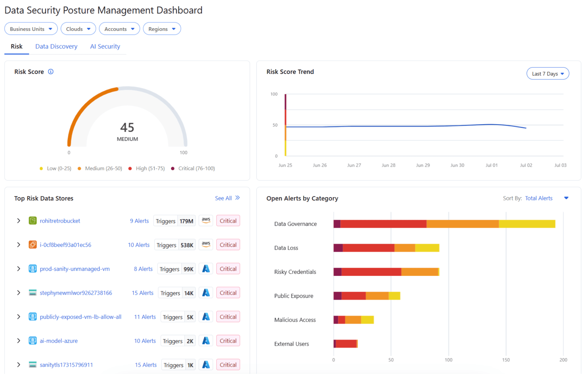This screenshot has height=374, width=588.
Task: Expand the ai-model-azure row
Action: [19, 341]
